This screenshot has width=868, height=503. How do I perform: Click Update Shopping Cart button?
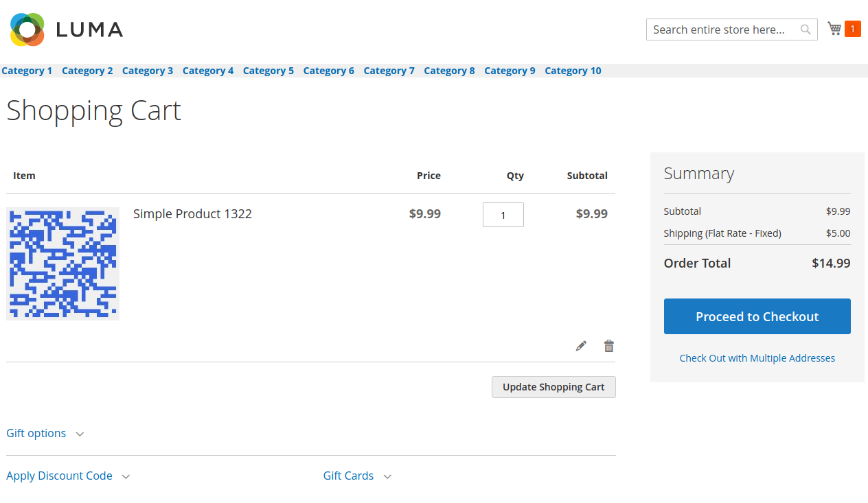tap(553, 387)
